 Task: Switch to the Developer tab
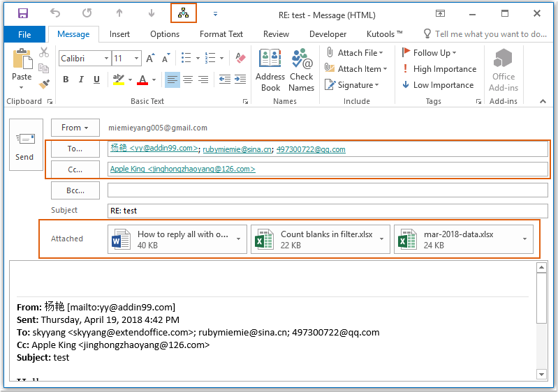pyautogui.click(x=328, y=34)
